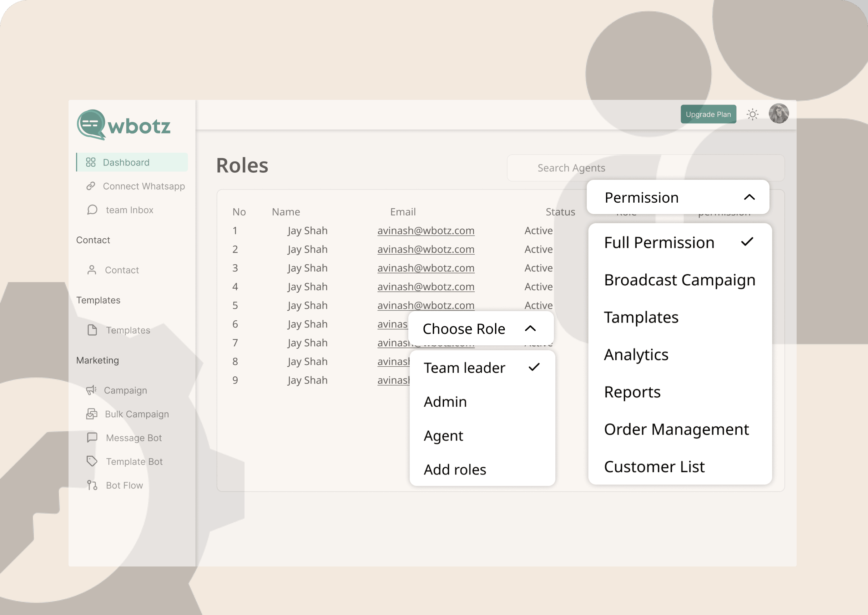Click the Template Bot tag icon
The width and height of the screenshot is (868, 615).
[x=92, y=461]
